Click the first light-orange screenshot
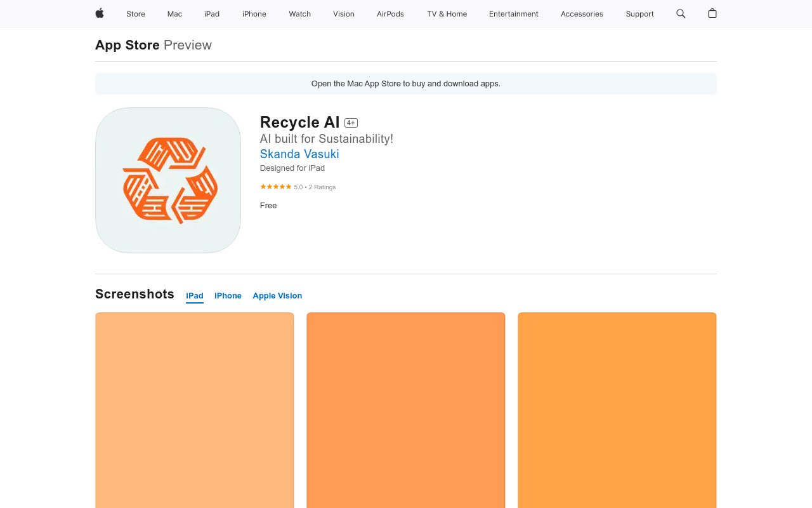Image resolution: width=812 pixels, height=508 pixels. click(x=195, y=410)
